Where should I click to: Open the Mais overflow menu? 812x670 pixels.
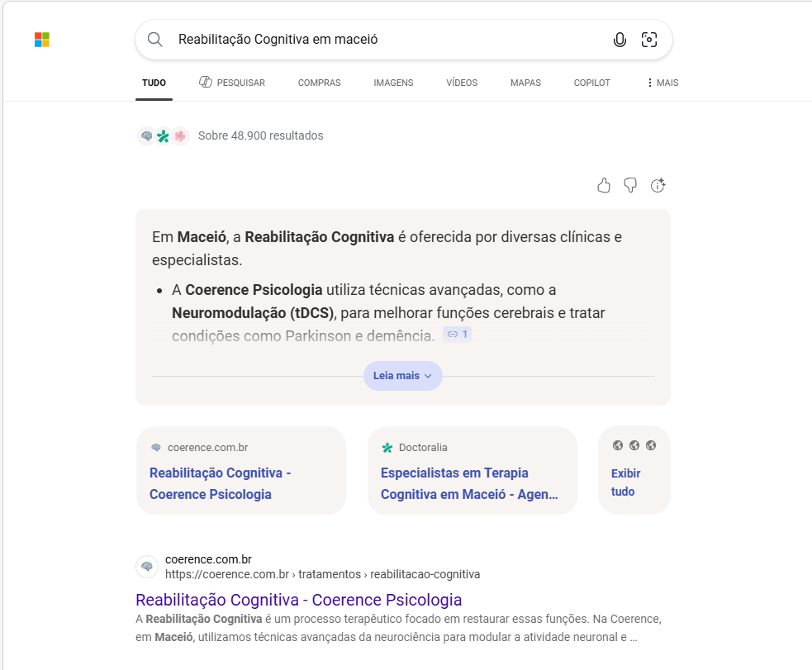662,83
